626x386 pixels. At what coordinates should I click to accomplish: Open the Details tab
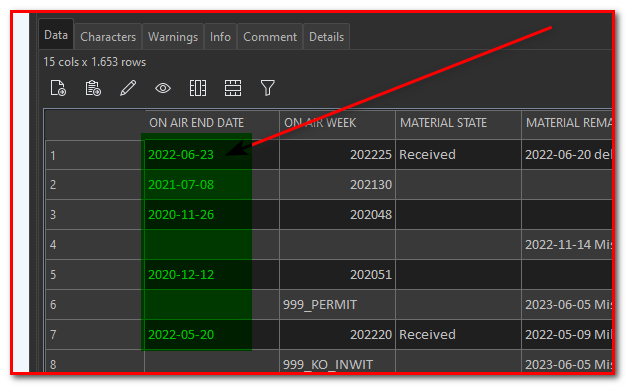327,37
